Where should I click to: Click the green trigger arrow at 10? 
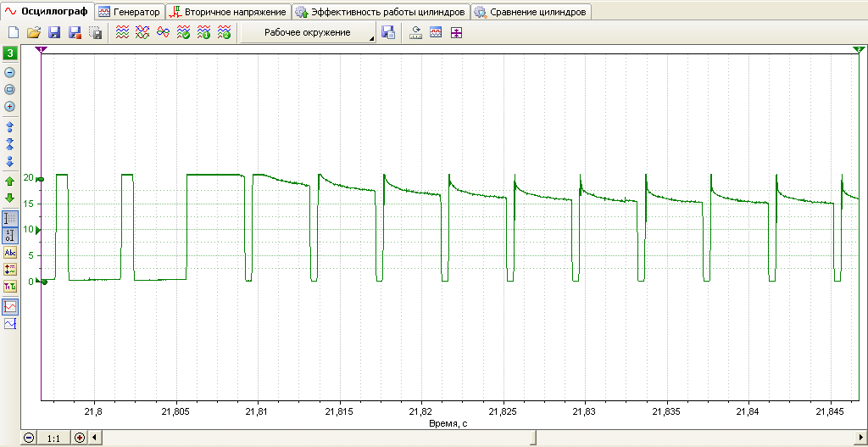pyautogui.click(x=38, y=229)
